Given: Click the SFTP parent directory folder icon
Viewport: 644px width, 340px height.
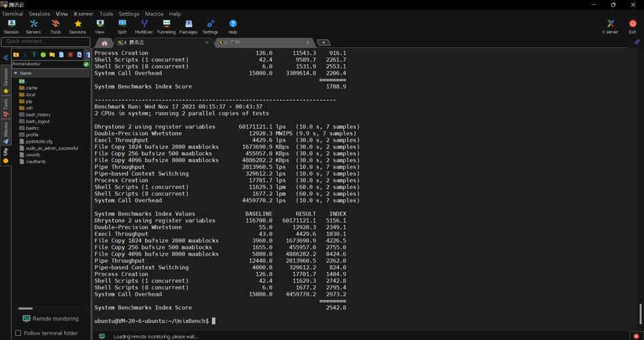Looking at the screenshot, I should coord(16,54).
